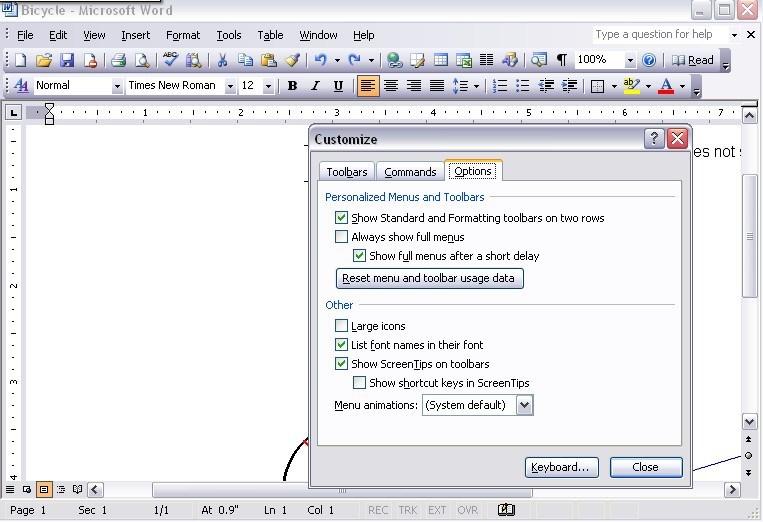Switch to the Toolbars tab
This screenshot has height=522, width=763.
347,172
